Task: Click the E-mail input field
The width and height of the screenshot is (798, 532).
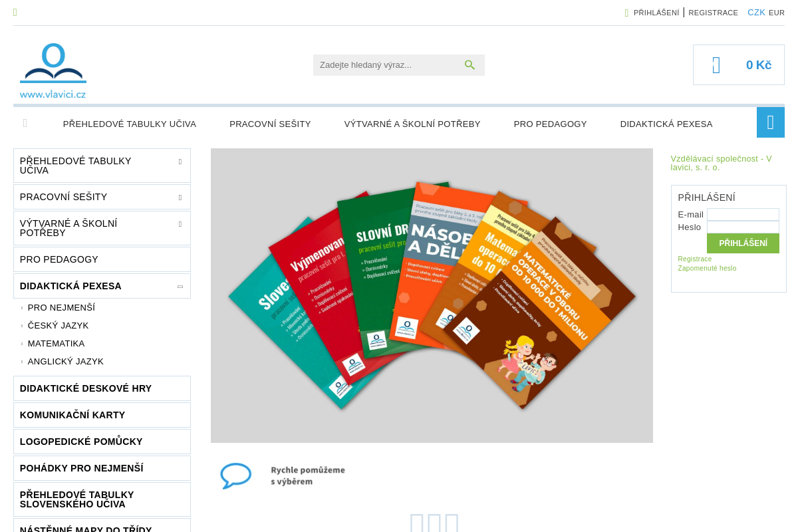Action: [743, 214]
